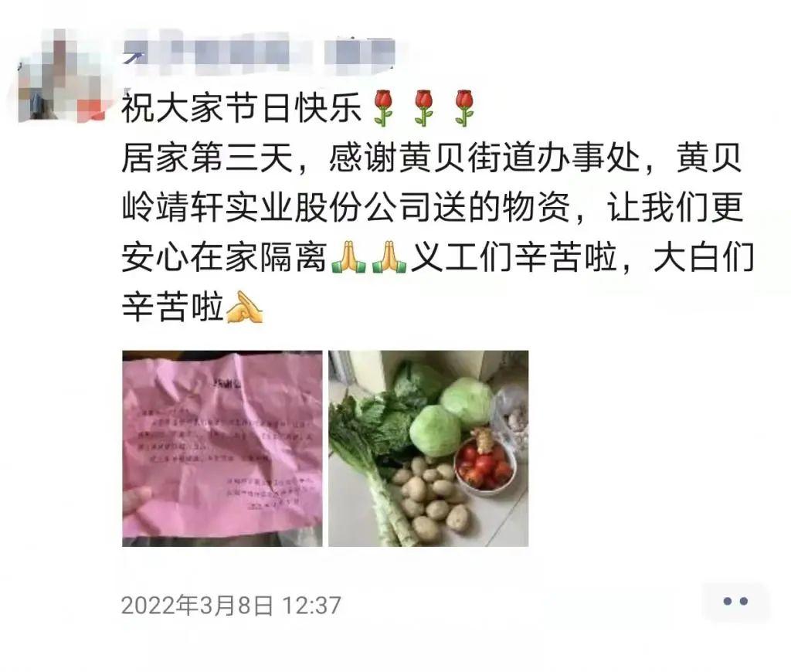Image resolution: width=791 pixels, height=672 pixels.
Task: Click the last rose emoji in the row
Action: tap(463, 108)
